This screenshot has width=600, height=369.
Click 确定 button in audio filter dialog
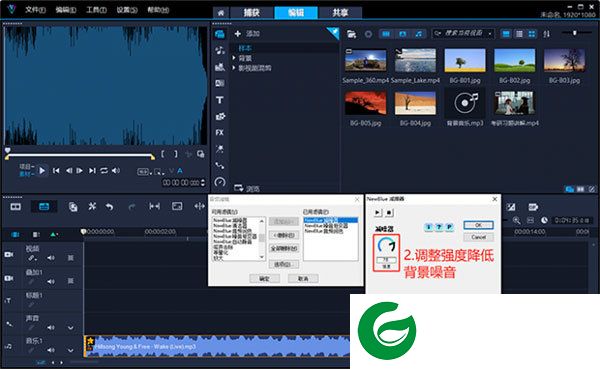[264, 278]
